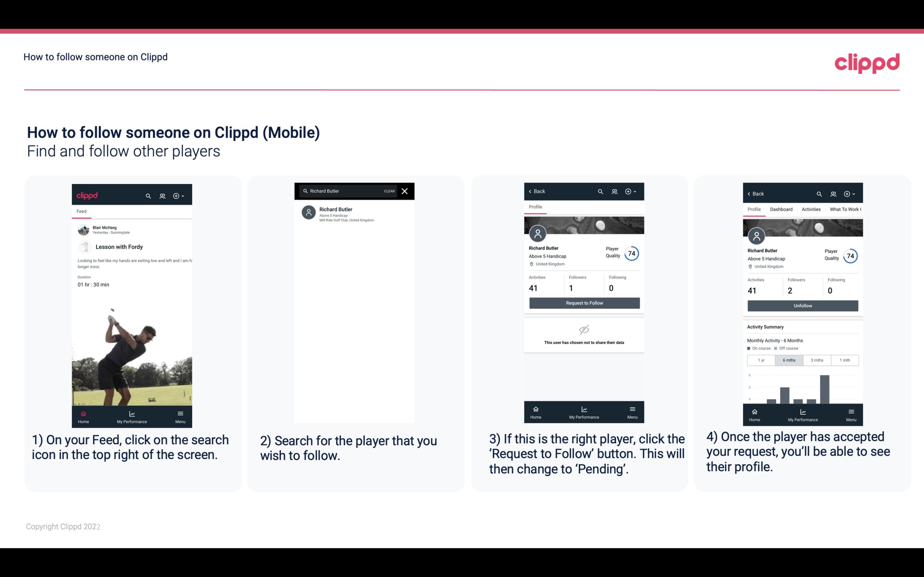This screenshot has width=924, height=577.
Task: Select the Dashboard tab on player page
Action: [x=782, y=209]
